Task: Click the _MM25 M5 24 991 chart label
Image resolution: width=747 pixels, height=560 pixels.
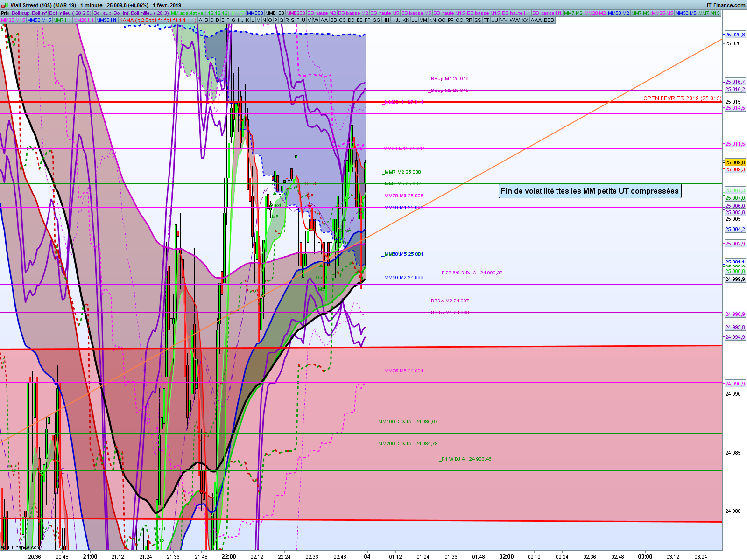Action: pos(403,371)
